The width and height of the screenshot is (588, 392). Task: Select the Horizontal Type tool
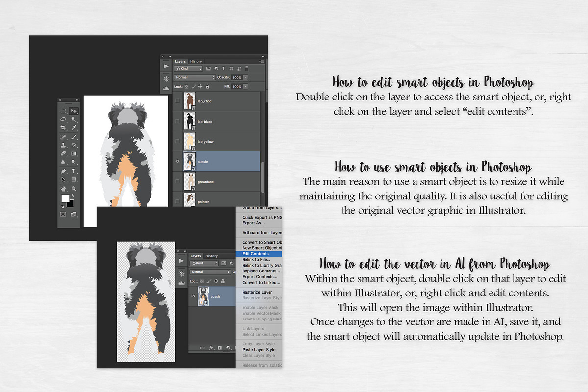coord(74,171)
